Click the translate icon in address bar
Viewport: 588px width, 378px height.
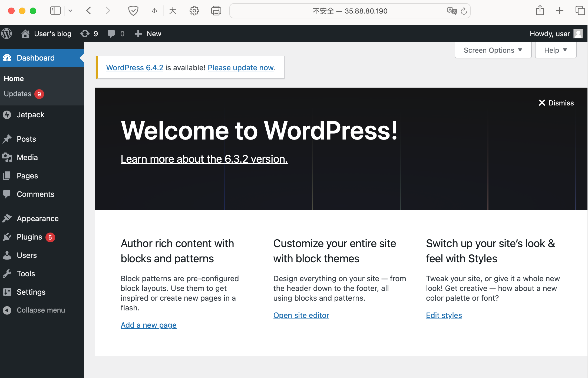[452, 11]
